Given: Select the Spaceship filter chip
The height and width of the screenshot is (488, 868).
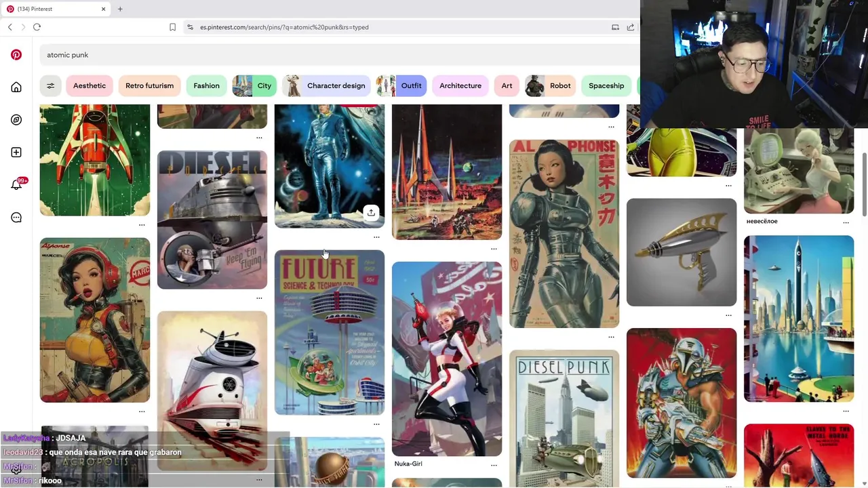Looking at the screenshot, I should click(x=606, y=85).
